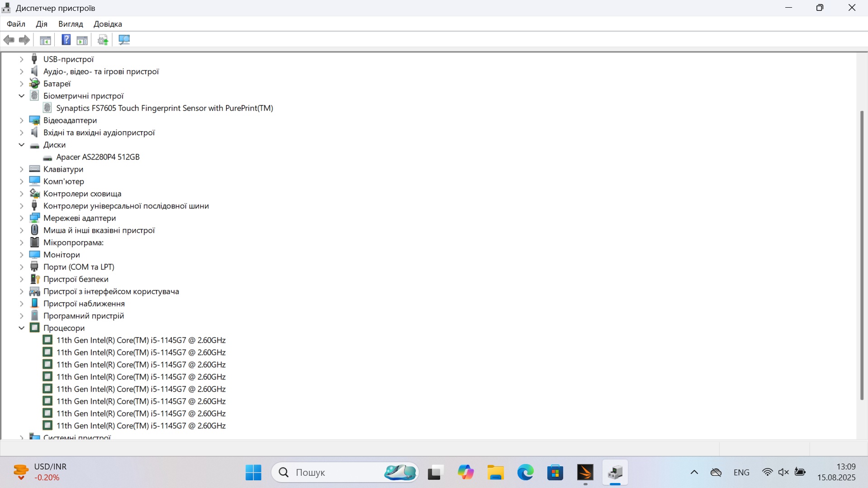Image resolution: width=868 pixels, height=488 pixels.
Task: Click the Forward arrow toolbar icon
Action: pyautogui.click(x=24, y=40)
